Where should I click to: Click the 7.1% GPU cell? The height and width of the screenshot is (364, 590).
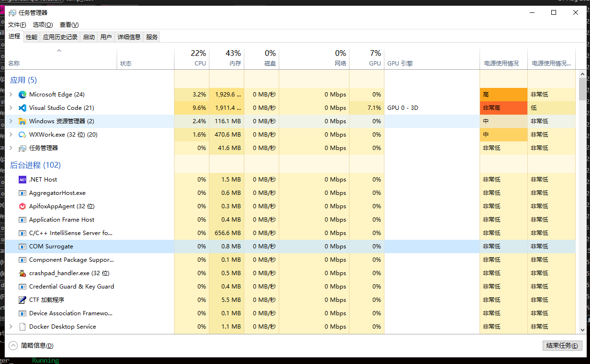(x=367, y=108)
